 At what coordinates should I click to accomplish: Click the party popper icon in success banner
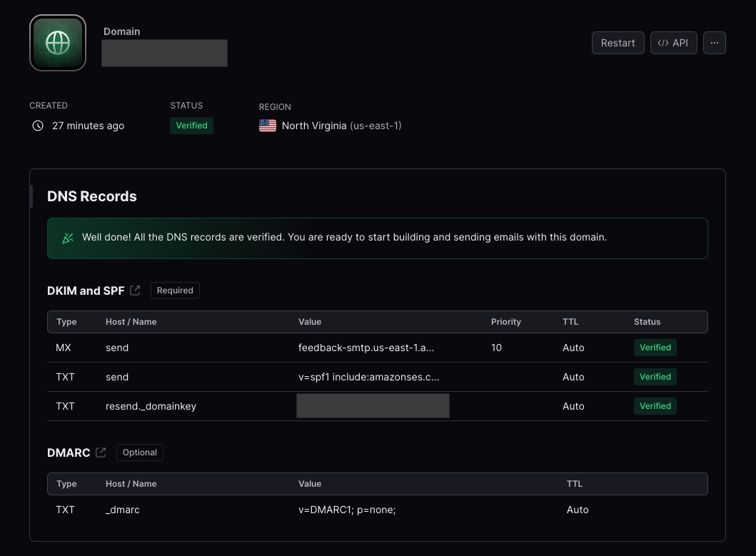(x=68, y=238)
